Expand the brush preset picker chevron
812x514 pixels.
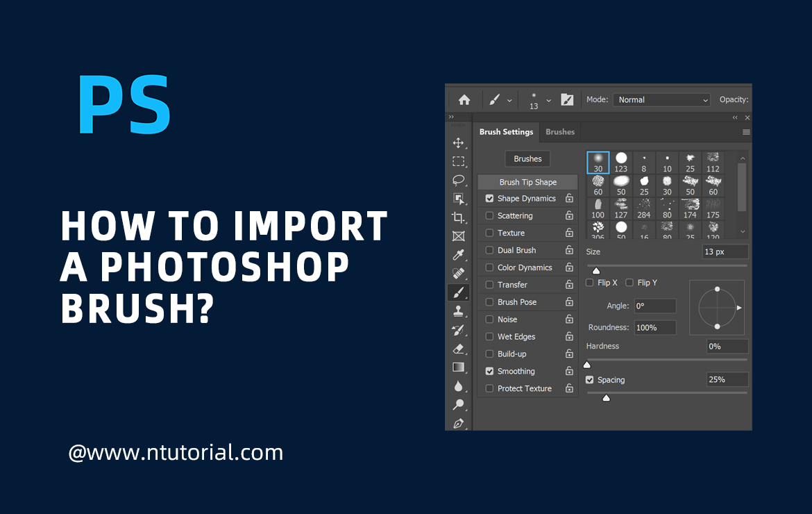pyautogui.click(x=548, y=101)
